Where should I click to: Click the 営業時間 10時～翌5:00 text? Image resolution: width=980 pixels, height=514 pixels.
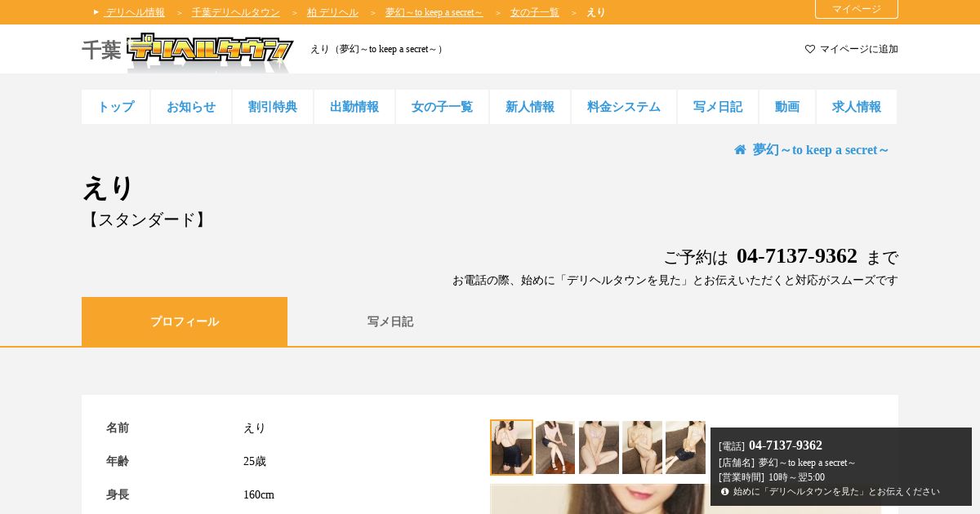(772, 477)
